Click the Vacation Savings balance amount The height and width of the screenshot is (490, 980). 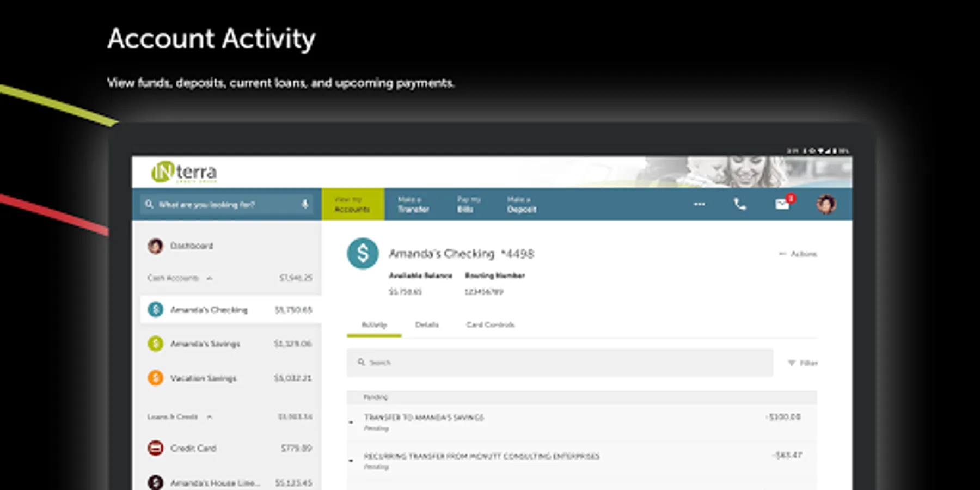tap(293, 378)
